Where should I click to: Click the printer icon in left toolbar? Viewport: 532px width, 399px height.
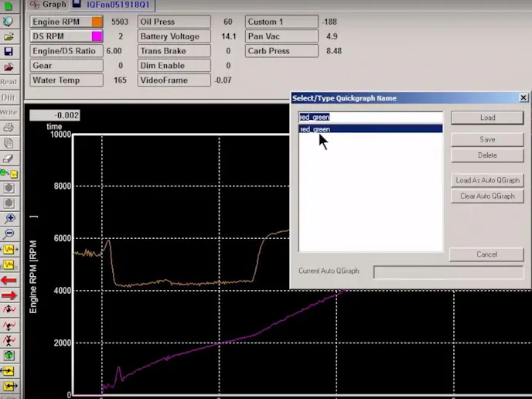tap(9, 128)
